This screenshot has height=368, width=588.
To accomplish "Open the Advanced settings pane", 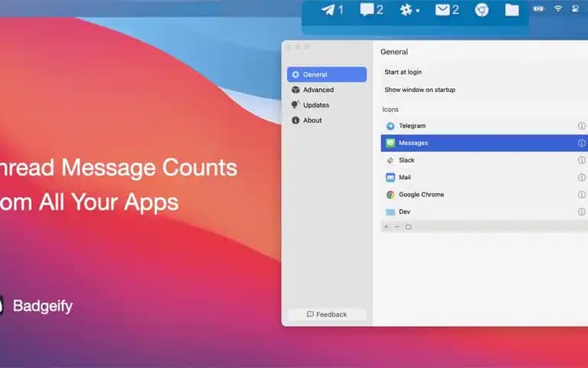I will coord(327,90).
